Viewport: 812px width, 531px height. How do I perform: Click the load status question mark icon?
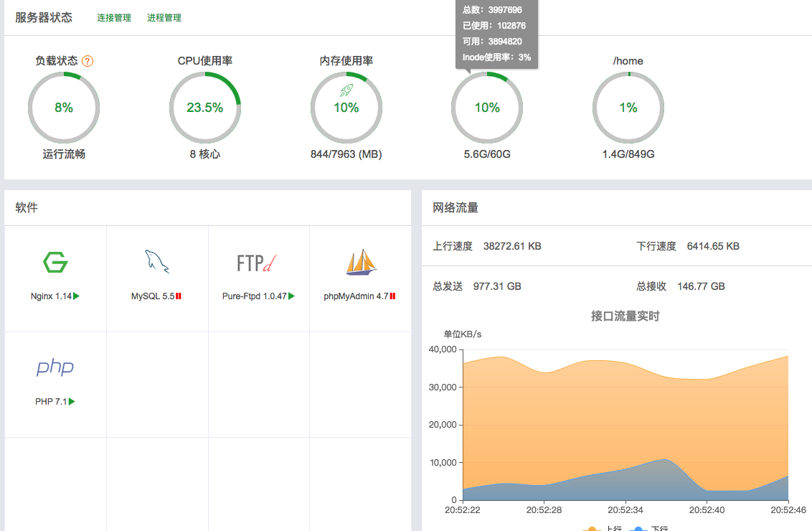tap(88, 61)
